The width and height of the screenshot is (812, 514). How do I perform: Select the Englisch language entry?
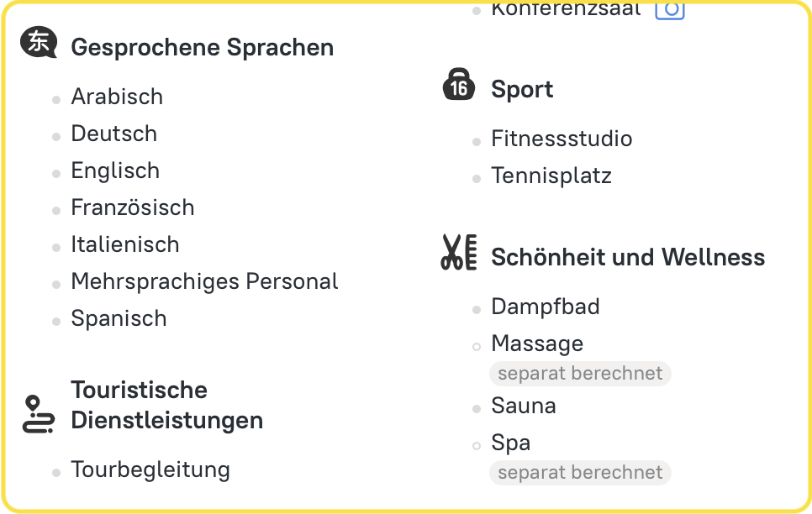coord(115,170)
